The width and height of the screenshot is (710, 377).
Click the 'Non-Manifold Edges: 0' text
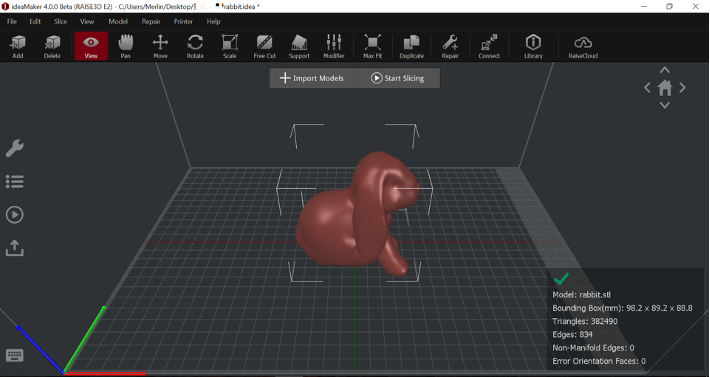pyautogui.click(x=593, y=348)
